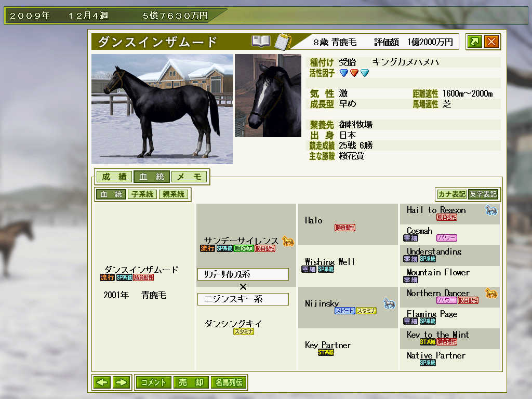Select Key Partner in pedigree table
This screenshot has height=399, width=532.
[x=328, y=345]
